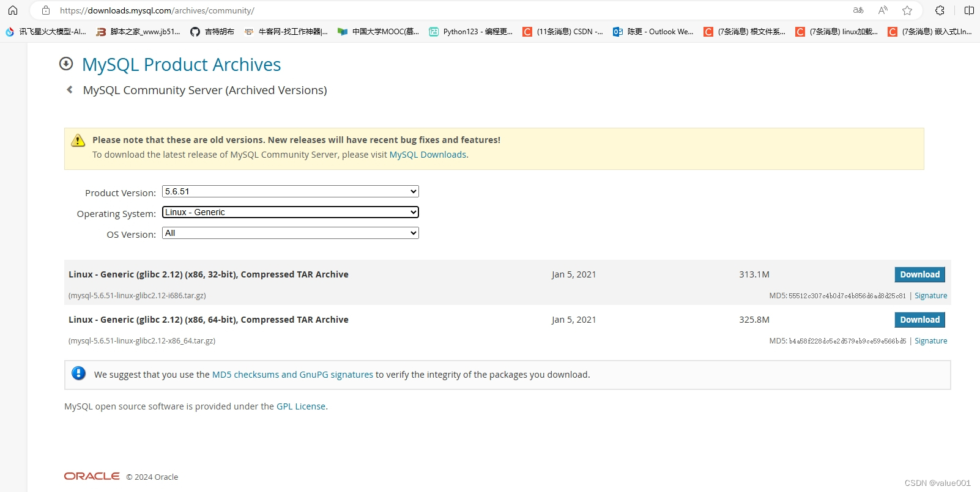The image size is (980, 492).
Task: Click the browser Home icon
Action: pyautogui.click(x=13, y=10)
